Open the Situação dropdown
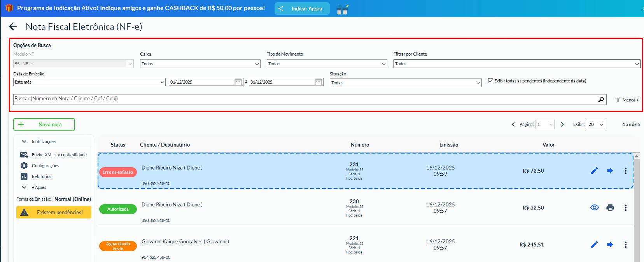644x262 pixels. (x=406, y=83)
